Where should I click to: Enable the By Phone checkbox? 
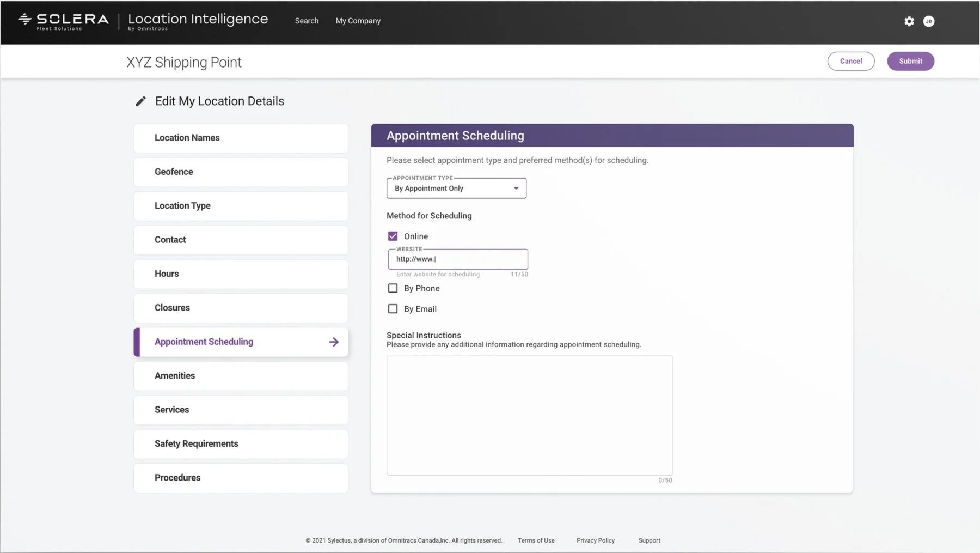pyautogui.click(x=393, y=288)
